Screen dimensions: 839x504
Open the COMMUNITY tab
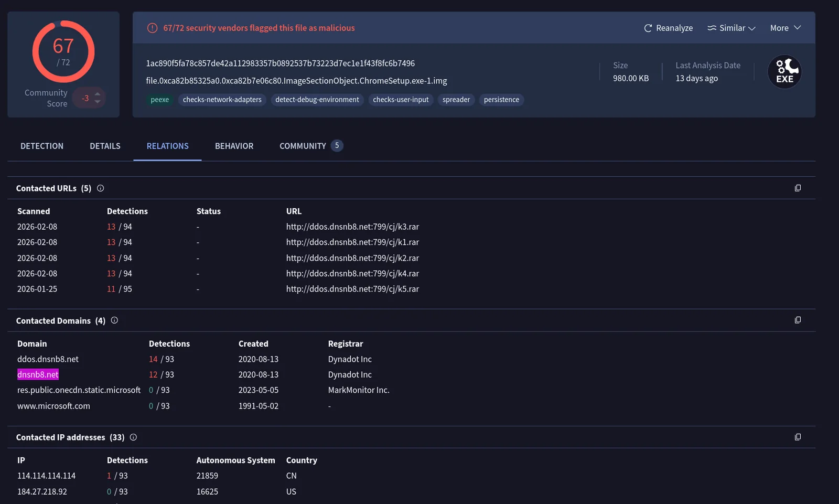pos(311,146)
